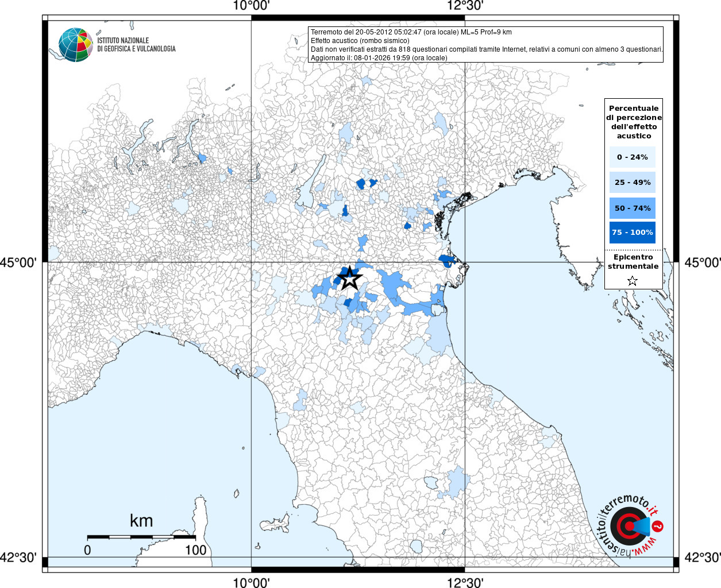Click 'Effetto acustico (rombo sismico)' text
Viewport: 721px width, 588px height.
[x=360, y=41]
